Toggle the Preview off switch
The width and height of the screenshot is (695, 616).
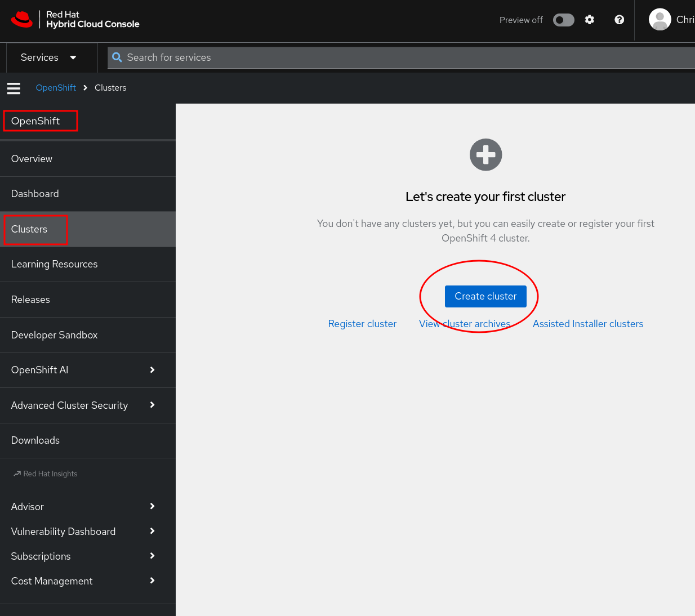pyautogui.click(x=564, y=20)
